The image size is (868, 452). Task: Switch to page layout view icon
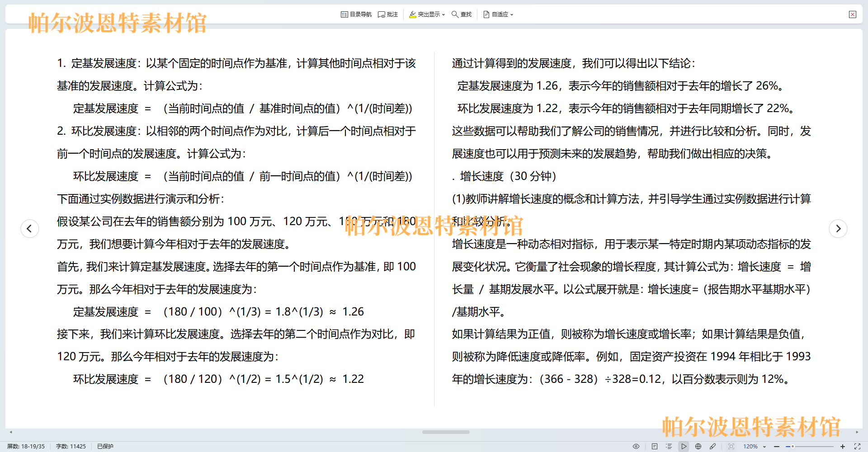pos(655,446)
